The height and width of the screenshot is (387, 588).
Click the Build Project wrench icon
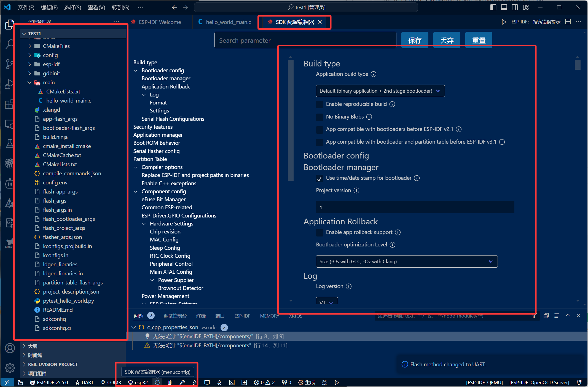point(182,382)
